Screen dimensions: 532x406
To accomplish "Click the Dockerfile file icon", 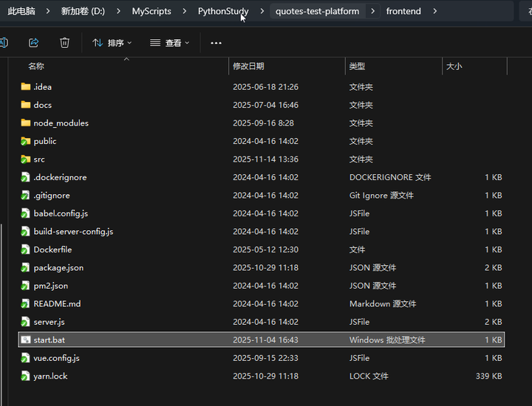I will pyautogui.click(x=26, y=250).
